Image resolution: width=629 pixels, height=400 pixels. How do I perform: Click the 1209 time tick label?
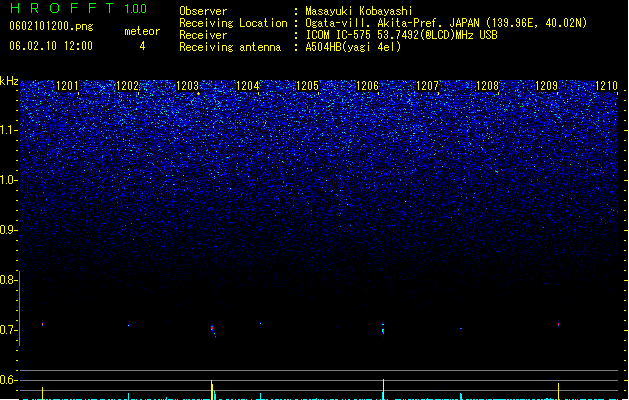pyautogui.click(x=547, y=86)
